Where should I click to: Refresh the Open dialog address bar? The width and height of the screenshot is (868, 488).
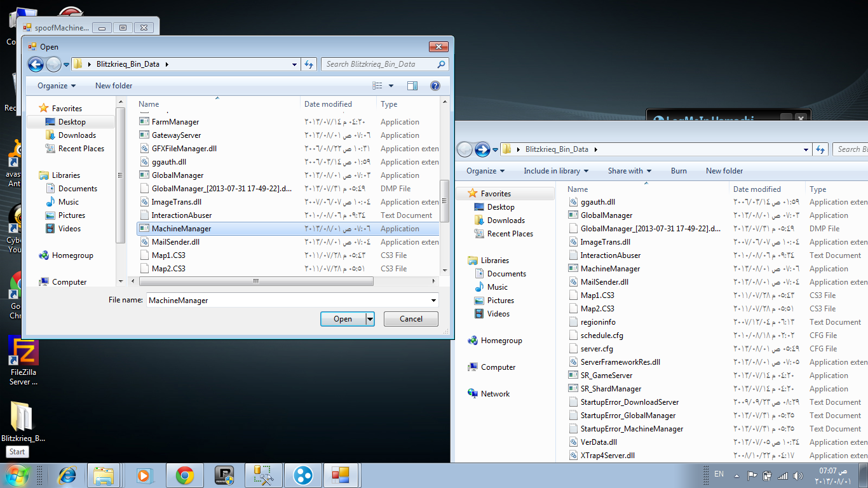pos(309,64)
